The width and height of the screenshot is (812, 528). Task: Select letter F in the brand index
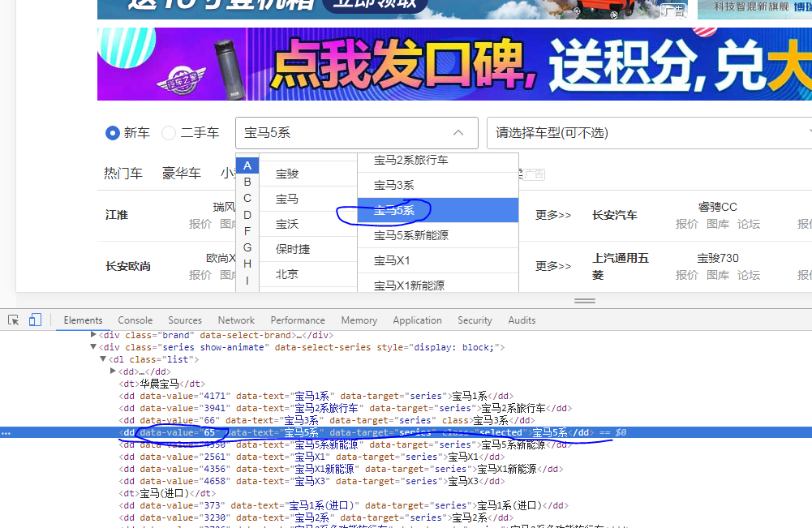click(x=247, y=231)
